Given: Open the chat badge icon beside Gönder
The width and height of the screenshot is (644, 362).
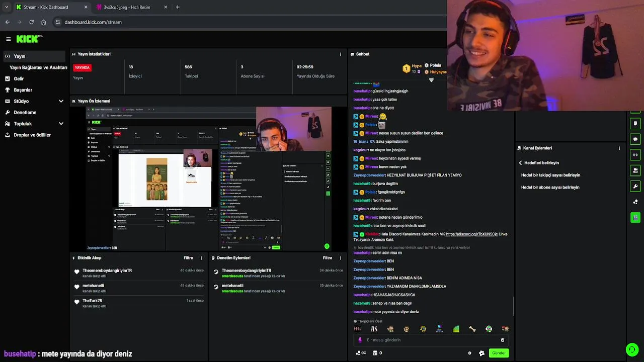Looking at the screenshot, I should (x=481, y=353).
